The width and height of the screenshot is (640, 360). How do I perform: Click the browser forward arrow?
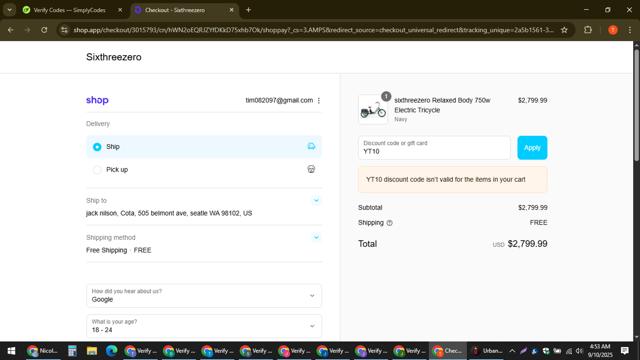27,30
